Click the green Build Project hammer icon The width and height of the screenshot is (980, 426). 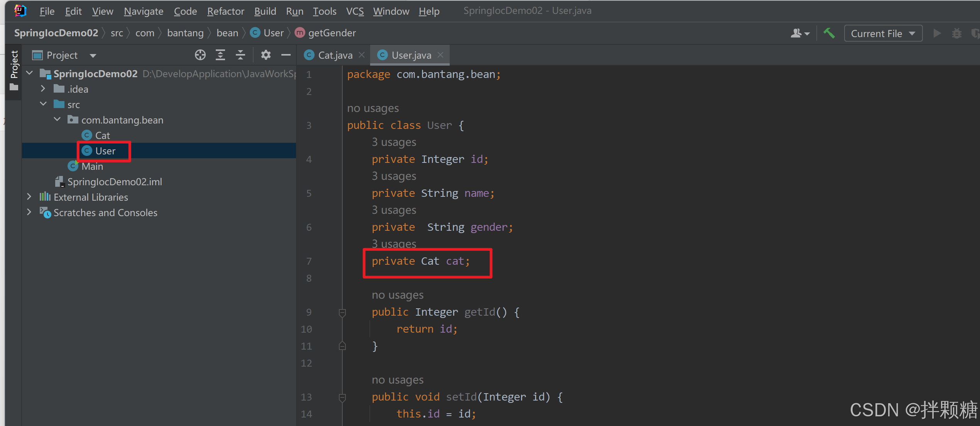[829, 34]
